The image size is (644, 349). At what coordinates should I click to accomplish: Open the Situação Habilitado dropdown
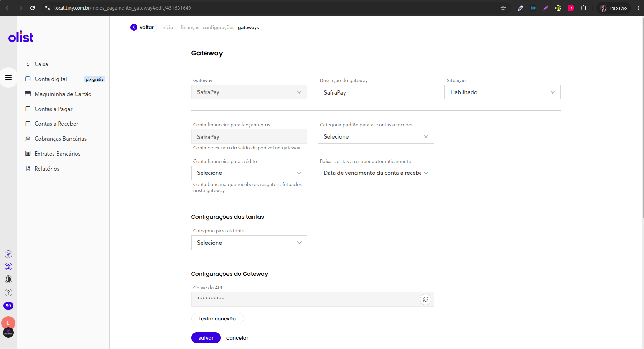coord(502,92)
